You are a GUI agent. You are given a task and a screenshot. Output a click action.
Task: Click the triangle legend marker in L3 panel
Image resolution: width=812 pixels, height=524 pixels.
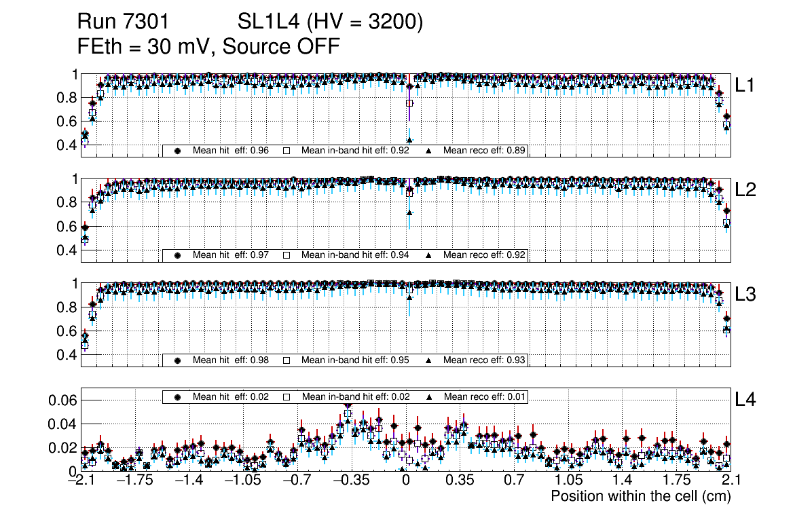429,360
